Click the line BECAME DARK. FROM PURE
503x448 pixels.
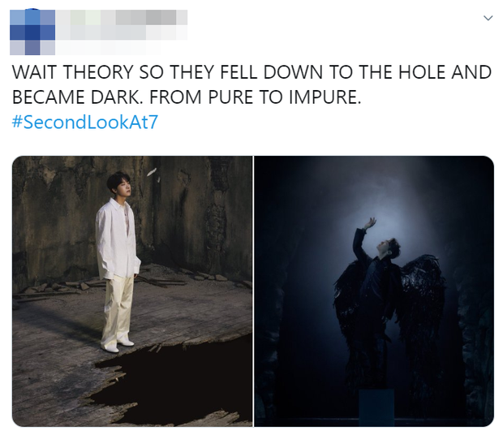coord(187,97)
